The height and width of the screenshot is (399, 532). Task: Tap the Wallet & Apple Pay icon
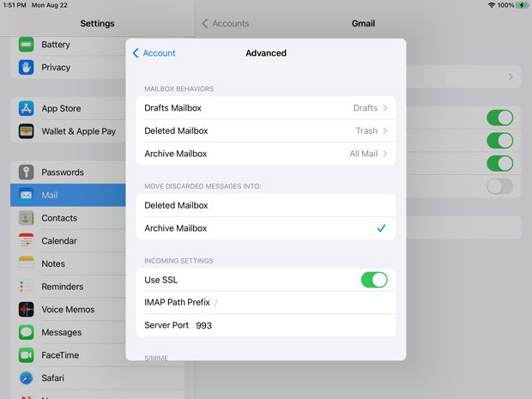26,131
